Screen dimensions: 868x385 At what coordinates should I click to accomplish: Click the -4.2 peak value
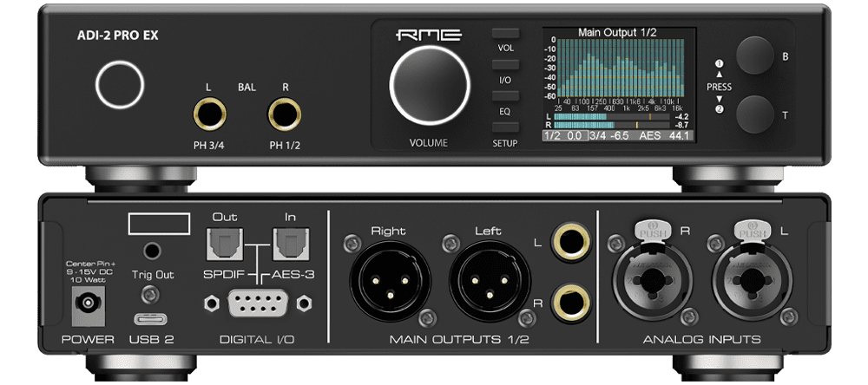[681, 117]
